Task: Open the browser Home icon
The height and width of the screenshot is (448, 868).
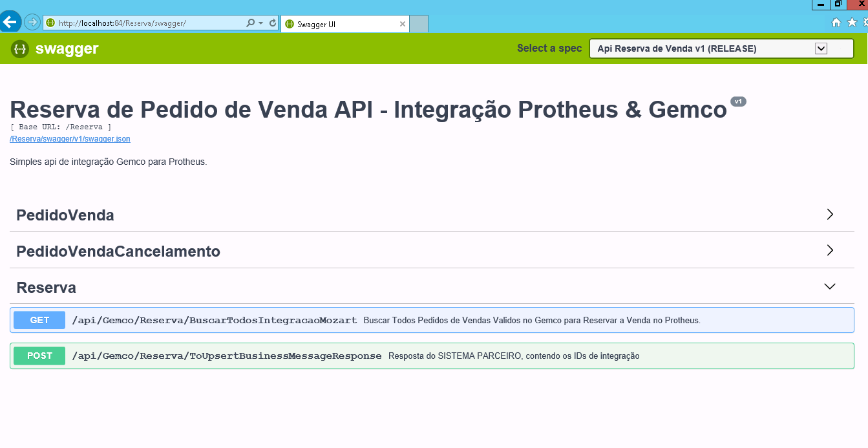Action: (x=836, y=23)
